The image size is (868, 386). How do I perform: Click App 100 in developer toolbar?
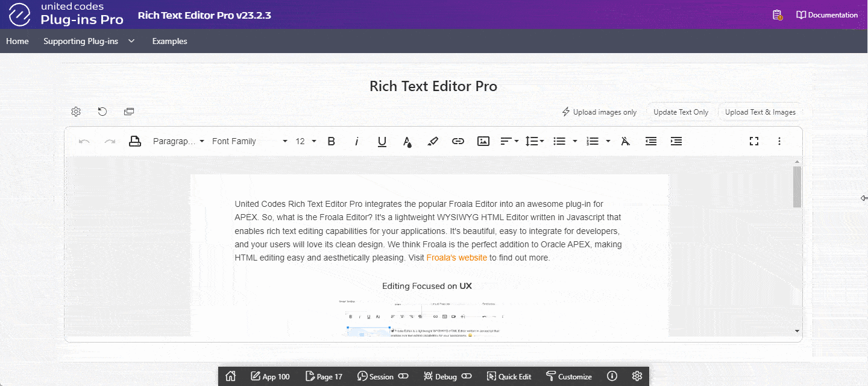(x=270, y=376)
